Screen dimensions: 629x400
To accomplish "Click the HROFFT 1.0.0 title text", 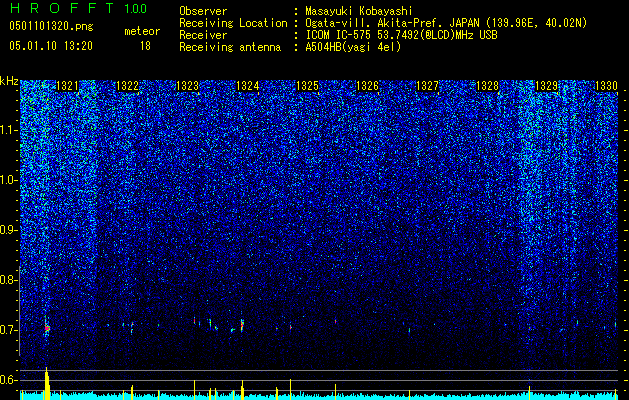I will pos(78,8).
